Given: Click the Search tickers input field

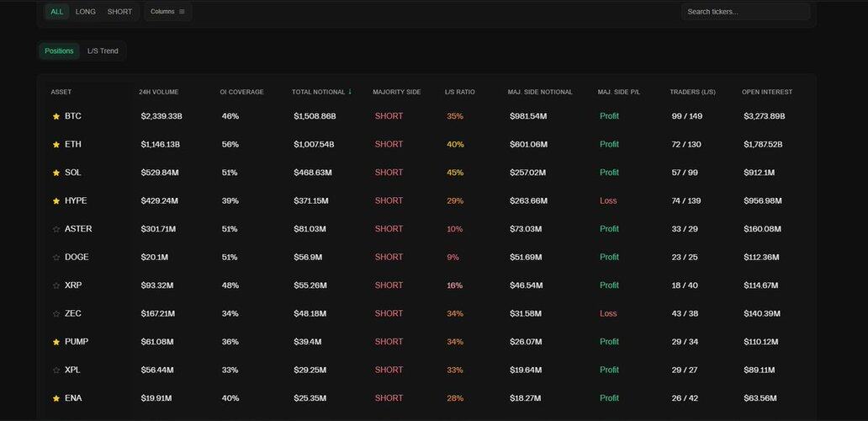Looking at the screenshot, I should (745, 12).
